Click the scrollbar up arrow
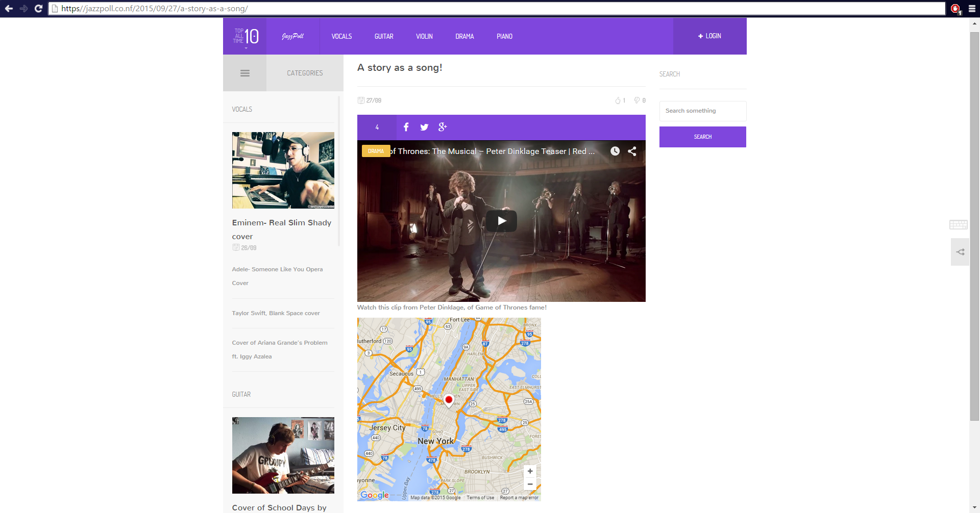 click(x=975, y=23)
